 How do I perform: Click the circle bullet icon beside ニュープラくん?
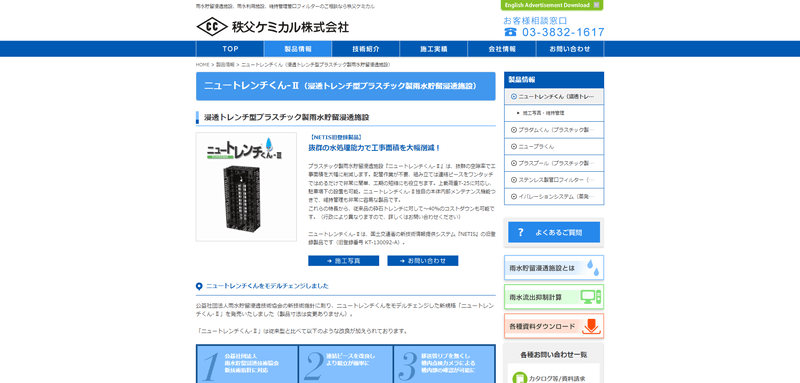[x=514, y=146]
